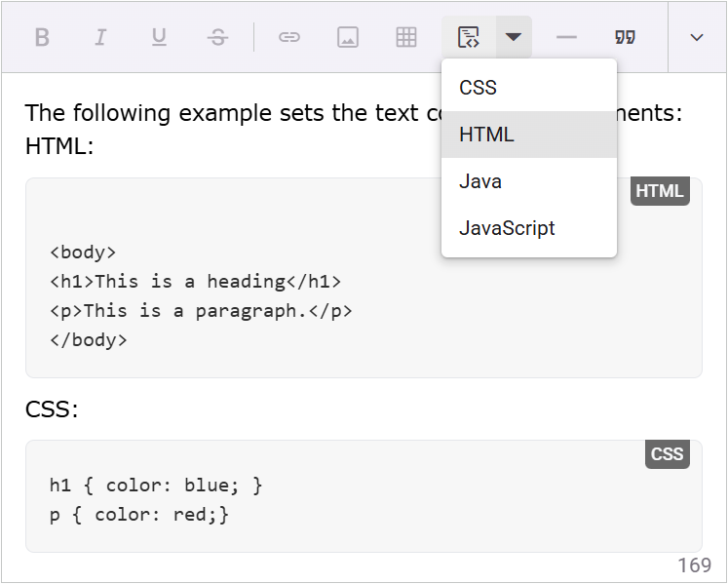The width and height of the screenshot is (728, 584).
Task: Click the insert code block icon
Action: coord(469,37)
